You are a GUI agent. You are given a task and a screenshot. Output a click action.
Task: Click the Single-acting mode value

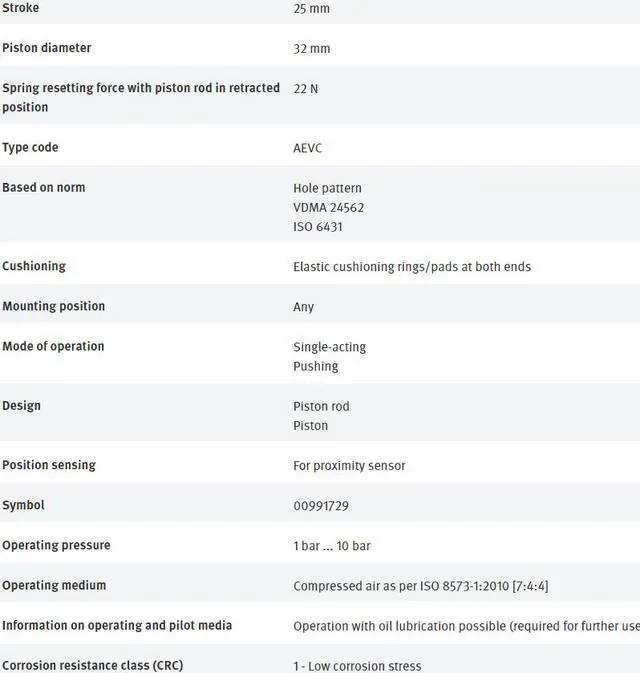(x=329, y=347)
